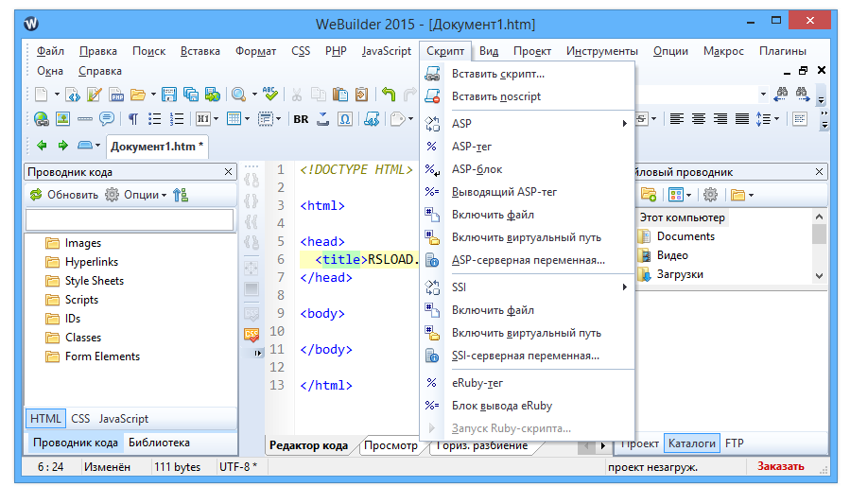Undo the last edit
Viewport: 850px width, 504px height.
click(389, 95)
